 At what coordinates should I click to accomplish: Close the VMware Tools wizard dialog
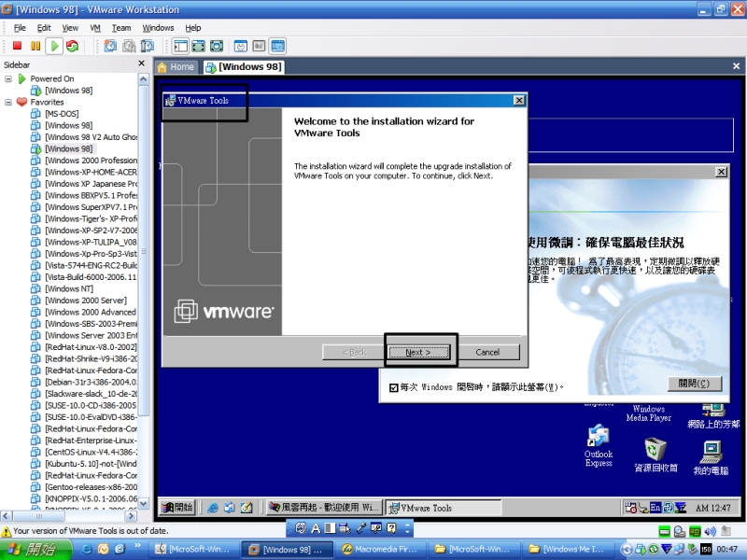click(x=519, y=100)
